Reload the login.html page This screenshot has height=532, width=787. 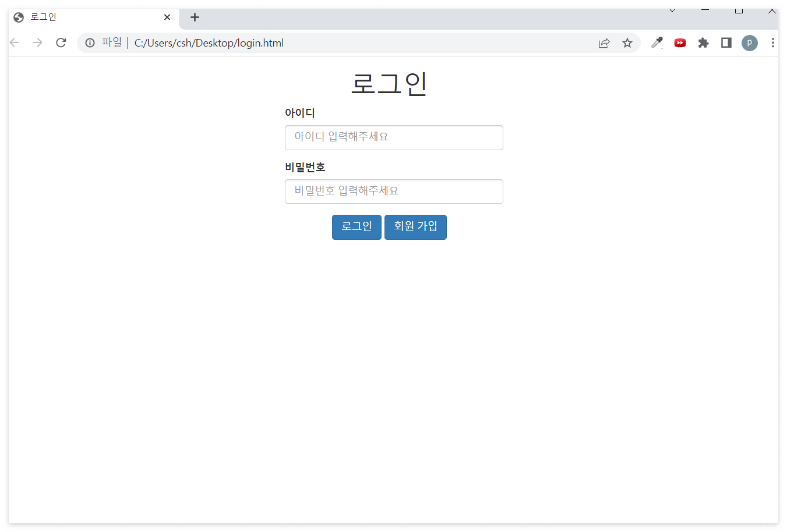(61, 42)
